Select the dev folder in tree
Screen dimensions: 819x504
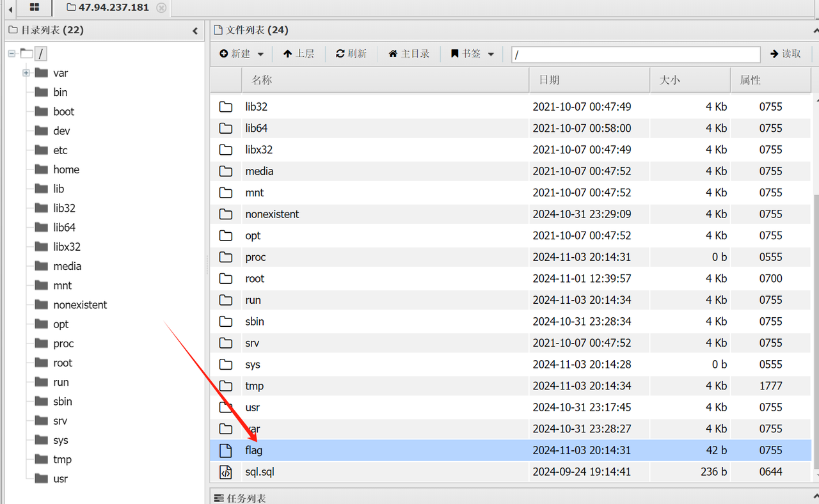pyautogui.click(x=61, y=130)
